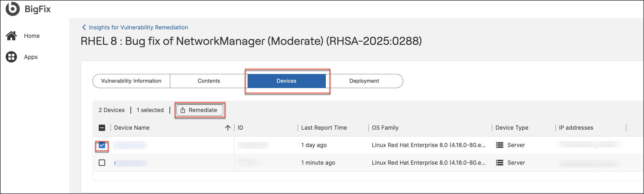Viewport: 644px width, 194px height.
Task: Click the Remediate share icon
Action: [183, 110]
